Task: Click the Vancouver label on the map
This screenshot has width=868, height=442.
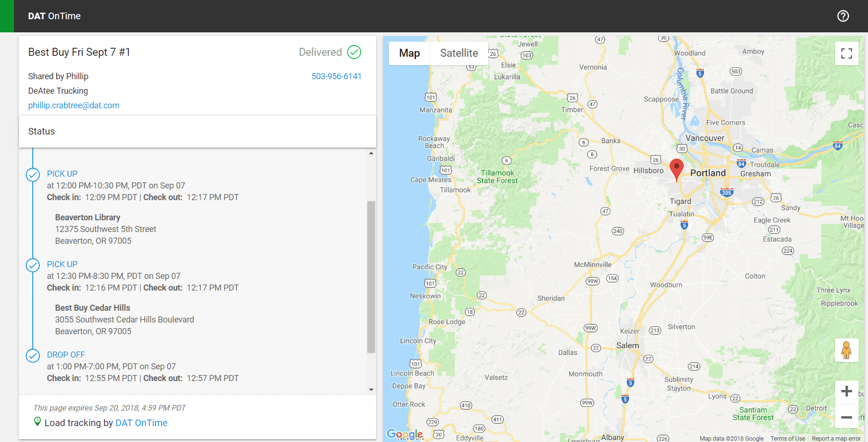Action: click(705, 138)
